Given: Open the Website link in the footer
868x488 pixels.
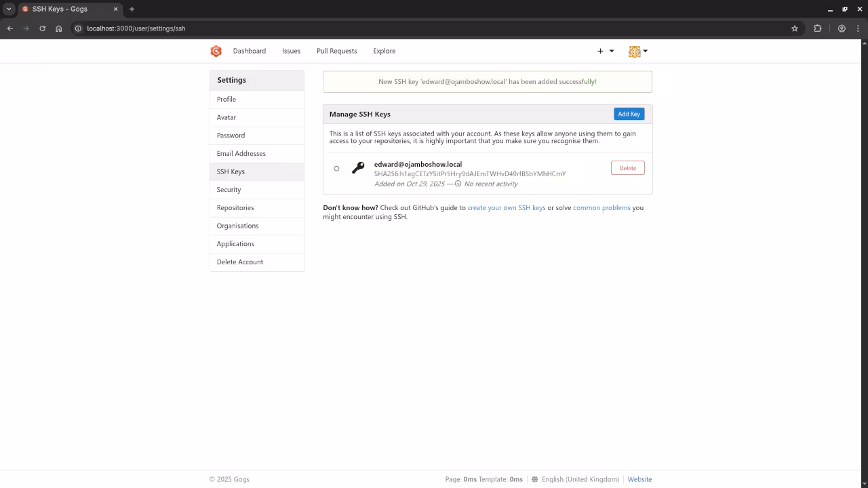Looking at the screenshot, I should point(639,479).
